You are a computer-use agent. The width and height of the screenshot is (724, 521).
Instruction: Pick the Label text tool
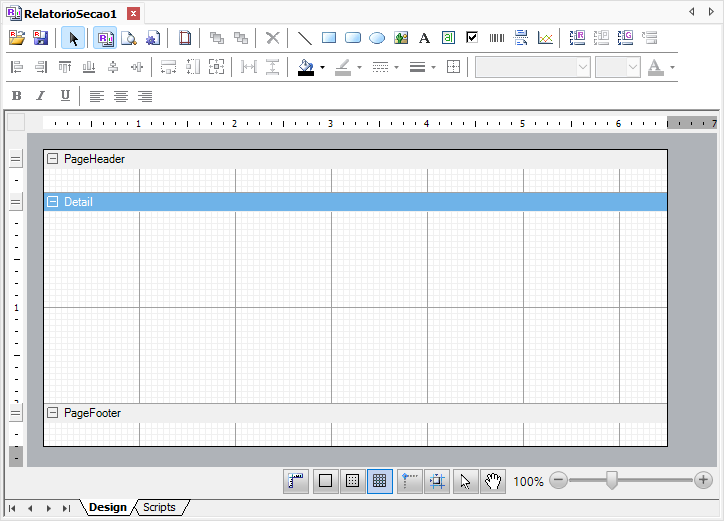coord(424,38)
